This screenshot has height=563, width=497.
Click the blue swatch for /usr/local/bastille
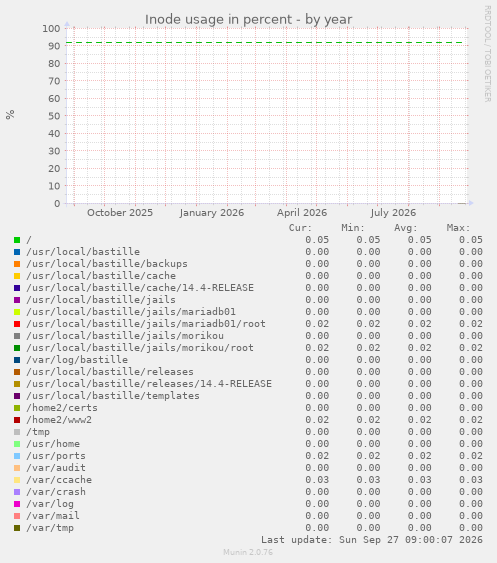(17, 252)
